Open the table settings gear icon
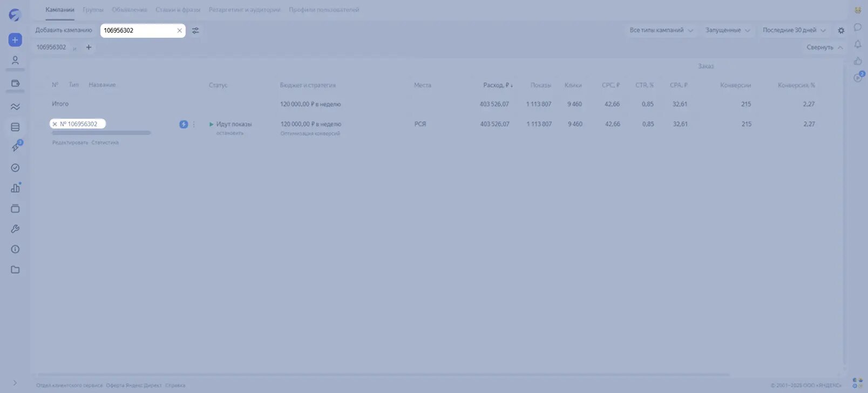The width and height of the screenshot is (868, 393). point(841,31)
